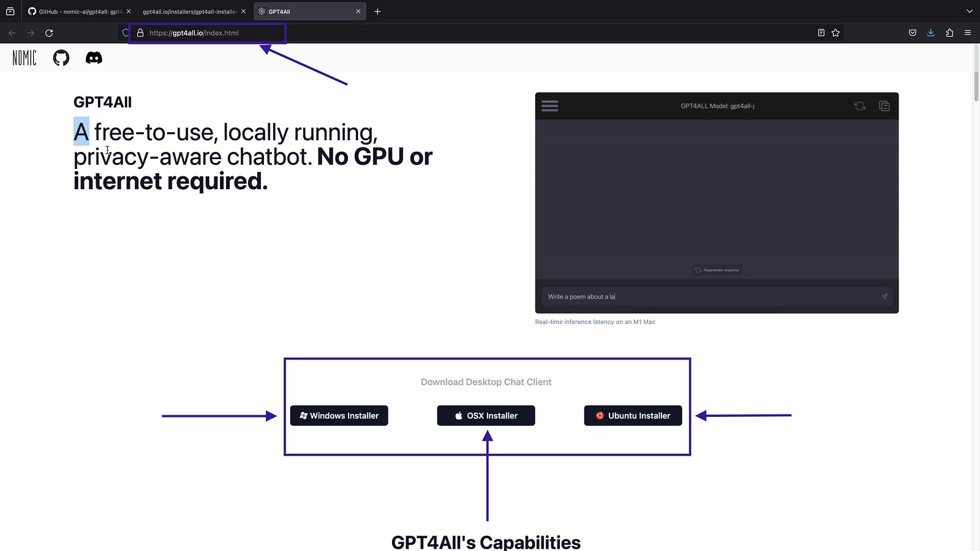Download the Ubuntu Installer

(633, 416)
